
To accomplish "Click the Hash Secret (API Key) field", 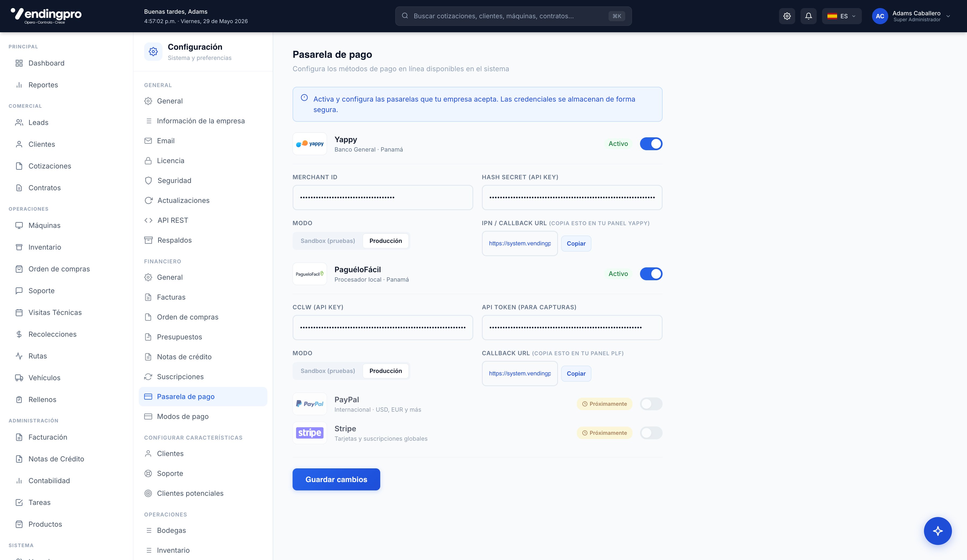I will [572, 198].
